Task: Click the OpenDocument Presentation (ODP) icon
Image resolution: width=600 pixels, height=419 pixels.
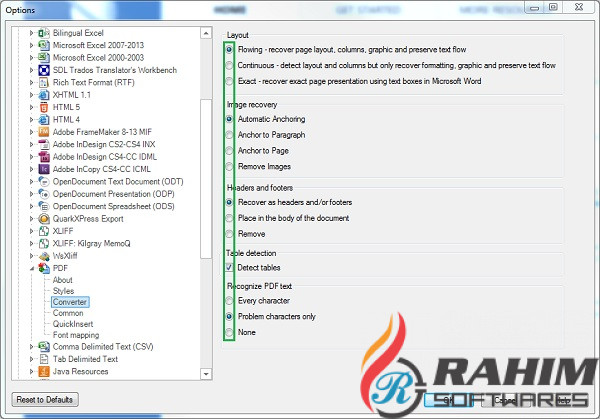Action: click(x=44, y=194)
